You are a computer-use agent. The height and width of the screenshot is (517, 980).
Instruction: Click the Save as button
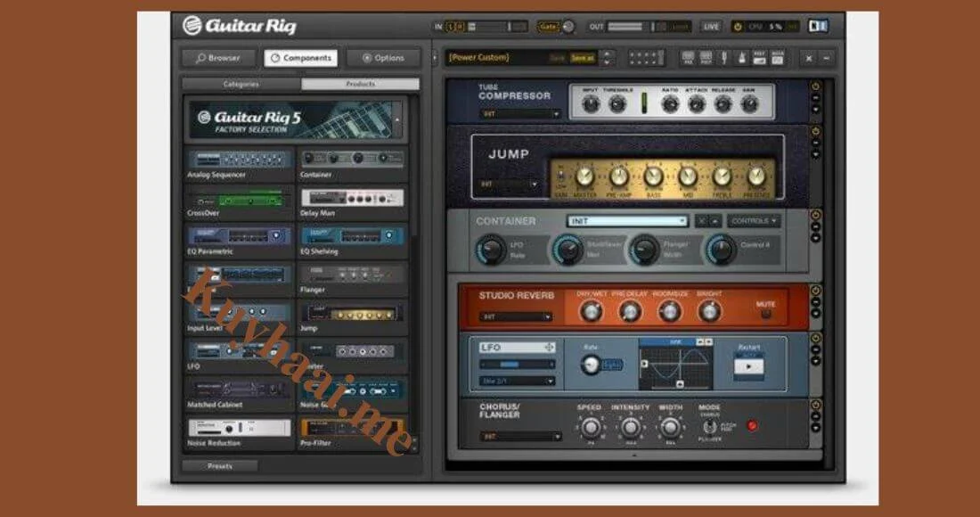pyautogui.click(x=583, y=58)
